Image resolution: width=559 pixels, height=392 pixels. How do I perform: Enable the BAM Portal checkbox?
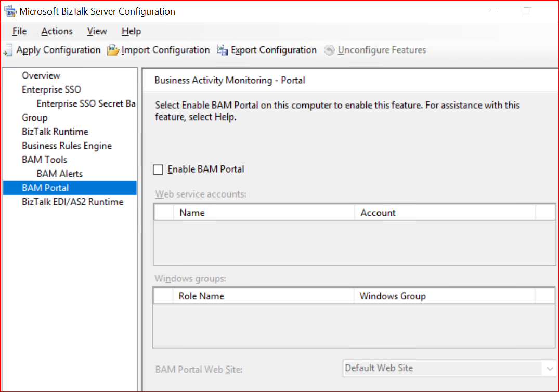pos(159,169)
